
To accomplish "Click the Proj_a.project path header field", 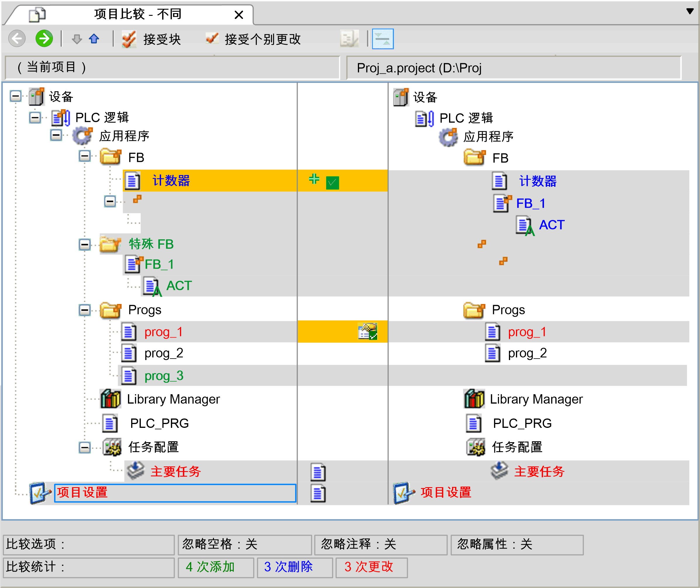I will [514, 68].
